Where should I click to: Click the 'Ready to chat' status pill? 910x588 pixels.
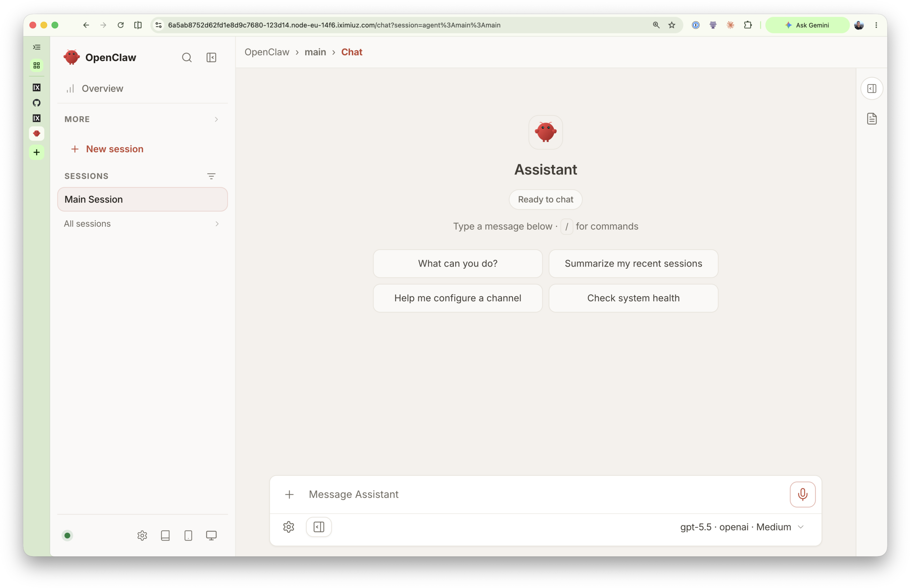coord(545,199)
